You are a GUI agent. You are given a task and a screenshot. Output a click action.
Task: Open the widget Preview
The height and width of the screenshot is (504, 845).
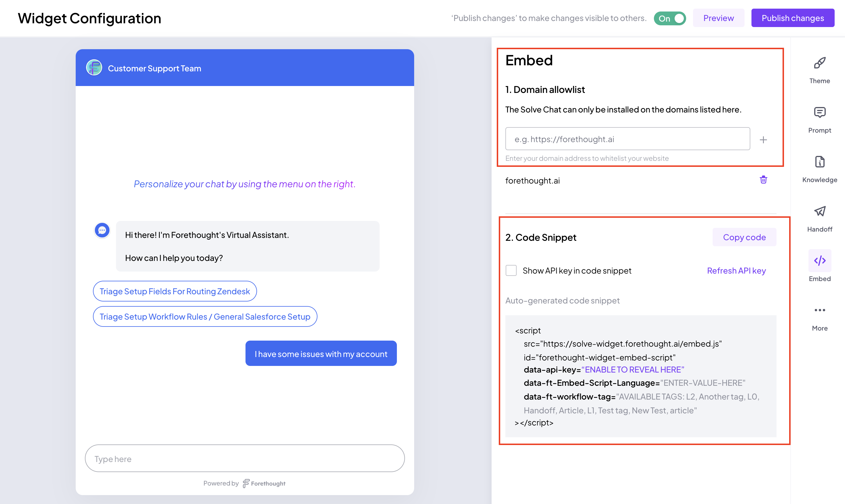tap(718, 18)
